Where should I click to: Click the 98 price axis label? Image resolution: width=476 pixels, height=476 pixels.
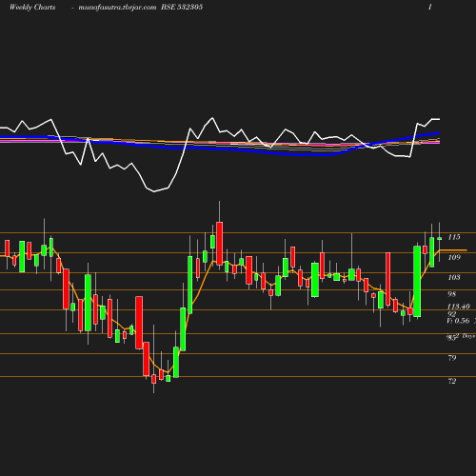[452, 294]
